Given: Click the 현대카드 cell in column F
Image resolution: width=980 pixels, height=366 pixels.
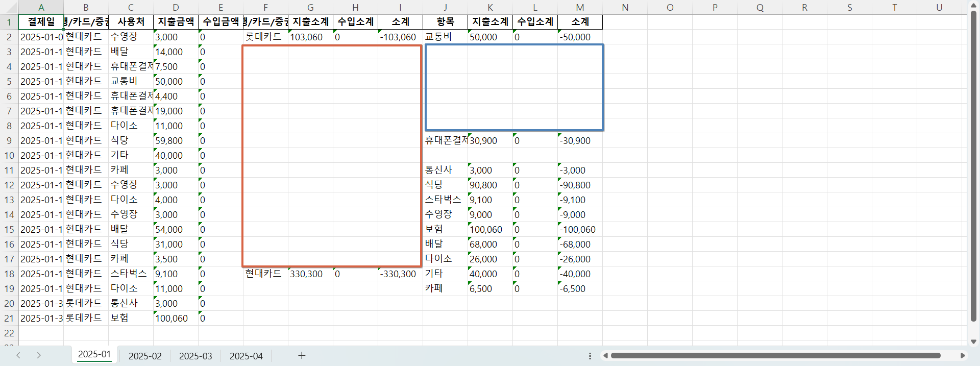Looking at the screenshot, I should pyautogui.click(x=265, y=274).
